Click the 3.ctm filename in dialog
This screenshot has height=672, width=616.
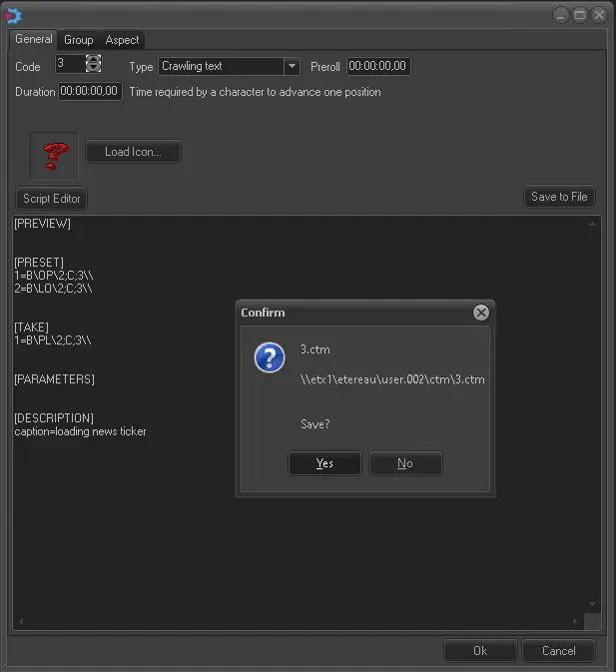click(x=315, y=349)
